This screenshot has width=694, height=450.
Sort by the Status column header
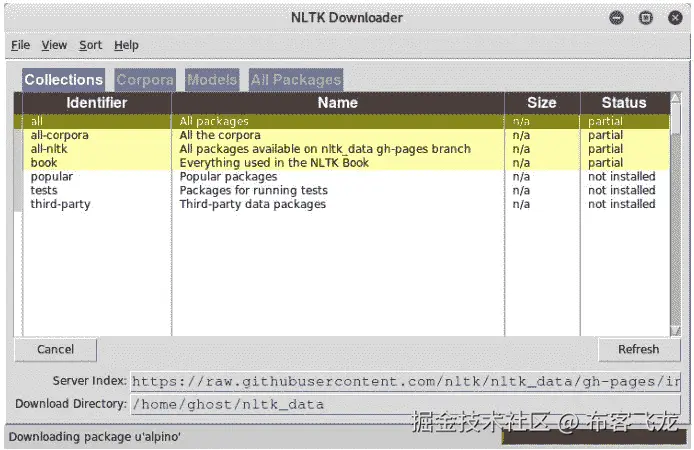pos(624,103)
